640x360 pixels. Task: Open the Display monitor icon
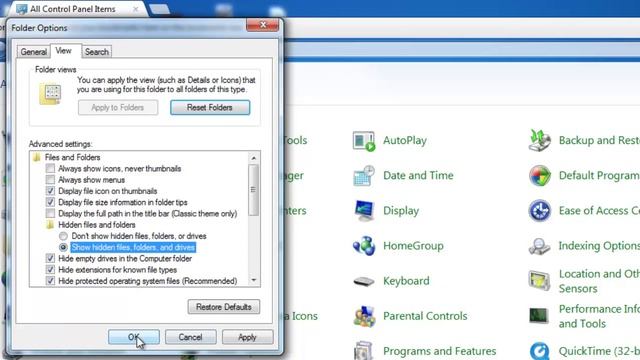tap(364, 211)
